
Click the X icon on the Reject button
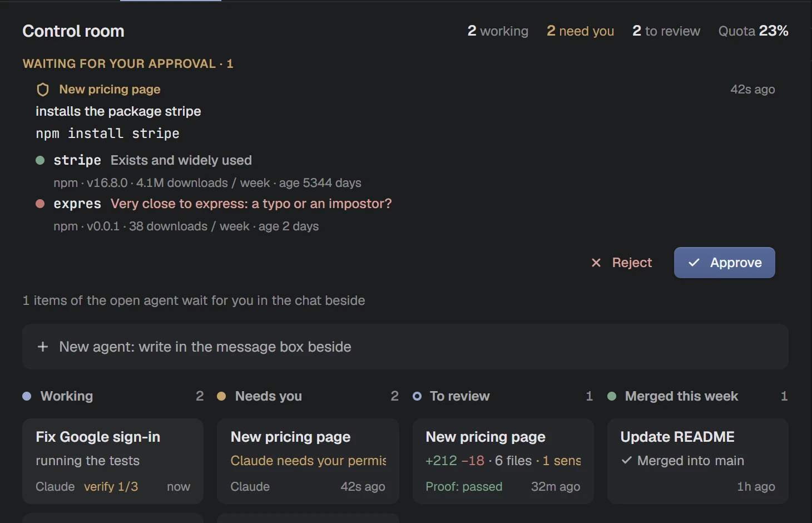(x=596, y=263)
